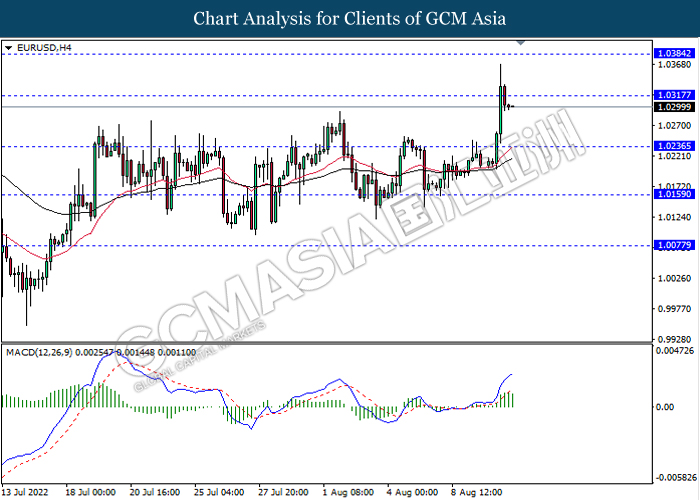Click the 1.03842 resistance price label
The image size is (700, 500).
point(674,54)
